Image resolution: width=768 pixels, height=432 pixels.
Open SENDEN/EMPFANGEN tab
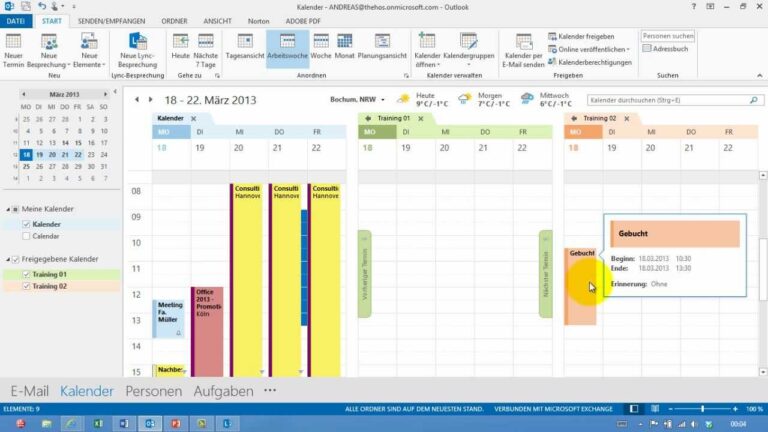point(111,21)
